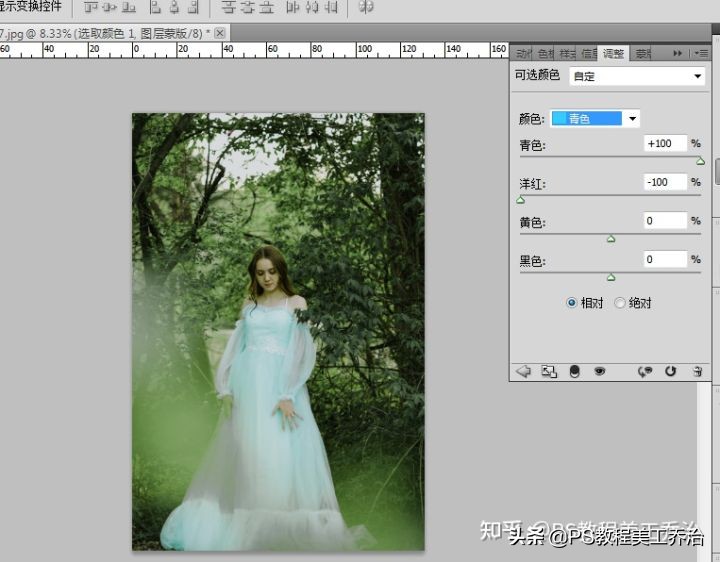720x562 pixels.
Task: Select the 绝对 (Absolute) radio button
Action: (620, 303)
